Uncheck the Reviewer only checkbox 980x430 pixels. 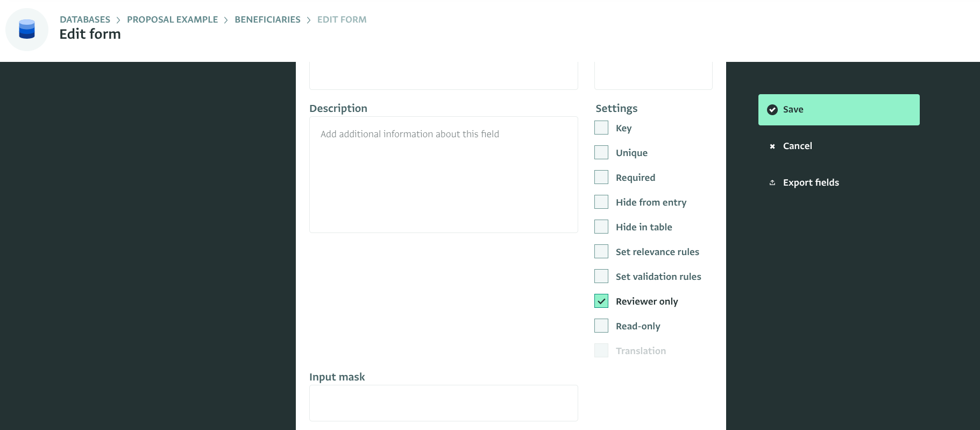coord(601,301)
